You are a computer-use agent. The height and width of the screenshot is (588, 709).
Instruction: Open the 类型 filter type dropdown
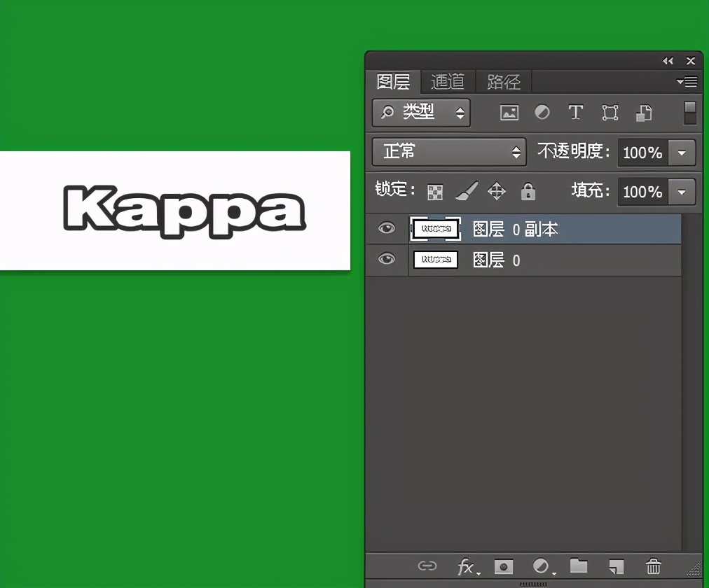pyautogui.click(x=421, y=113)
